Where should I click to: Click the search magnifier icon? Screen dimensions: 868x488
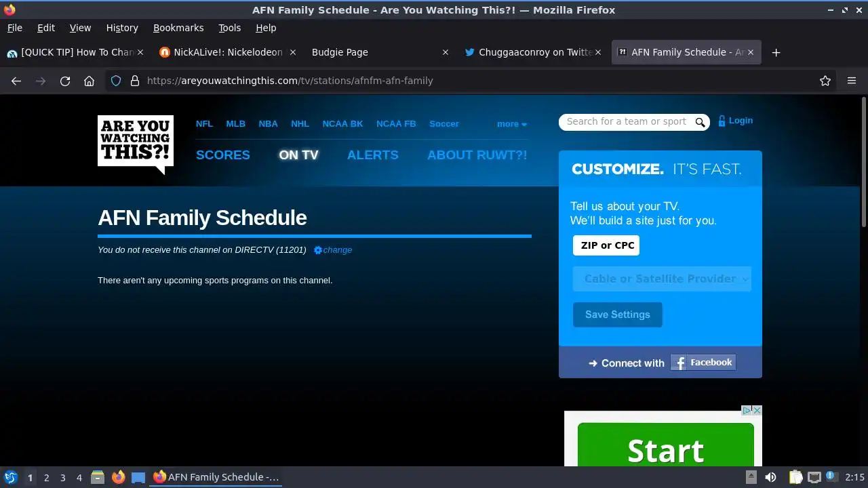click(x=701, y=122)
